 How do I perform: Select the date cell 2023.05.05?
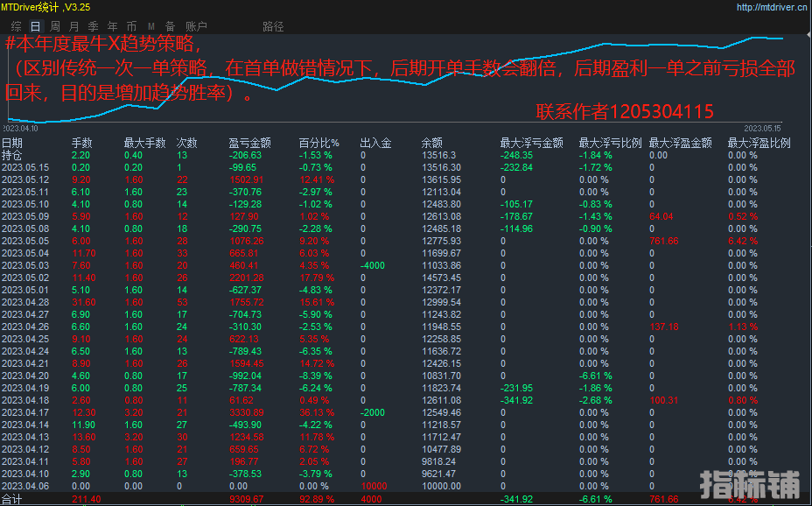tap(25, 242)
